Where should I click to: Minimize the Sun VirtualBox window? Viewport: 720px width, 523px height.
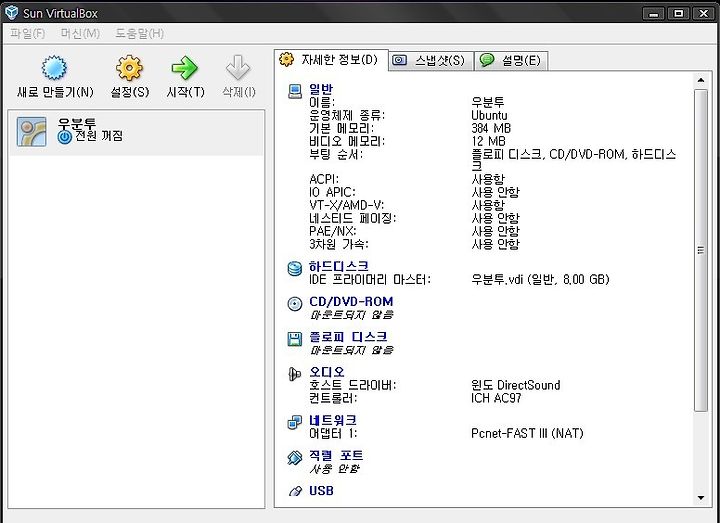pos(653,13)
